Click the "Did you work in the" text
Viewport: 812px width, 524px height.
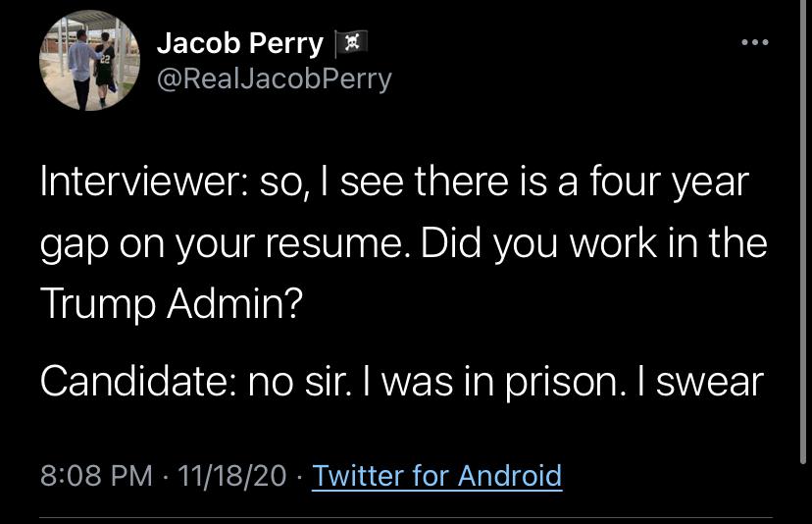pos(593,245)
